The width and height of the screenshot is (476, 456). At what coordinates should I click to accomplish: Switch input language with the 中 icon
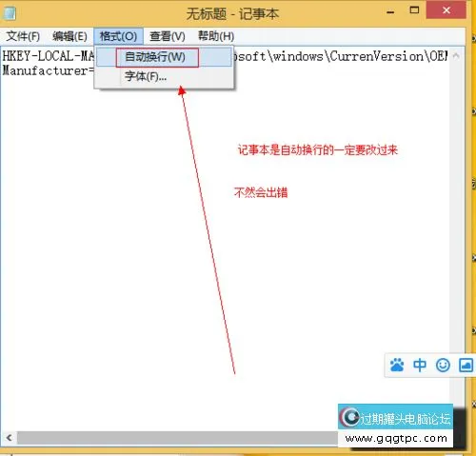[420, 366]
